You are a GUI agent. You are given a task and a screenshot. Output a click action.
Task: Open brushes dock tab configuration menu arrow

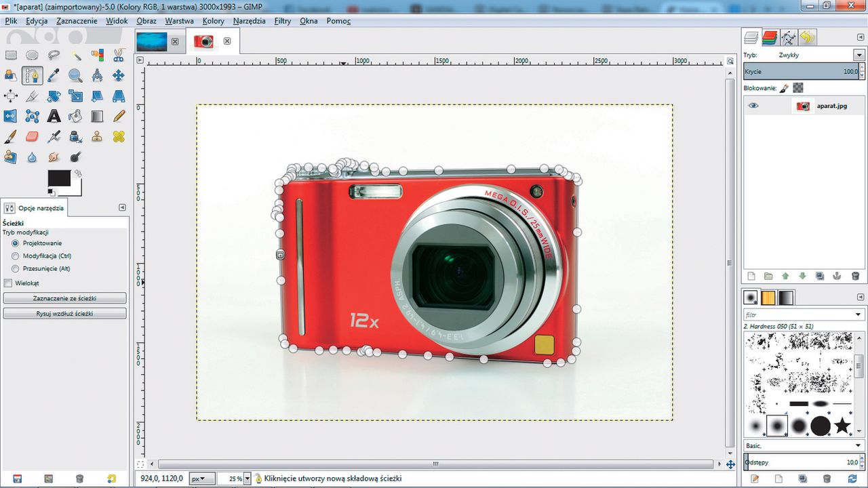861,296
